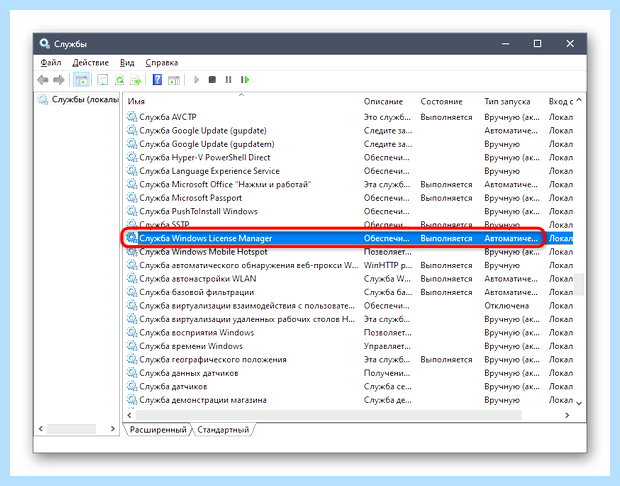Click the green Refresh toolbar icon
Viewport: 620px width, 486px height.
(119, 80)
